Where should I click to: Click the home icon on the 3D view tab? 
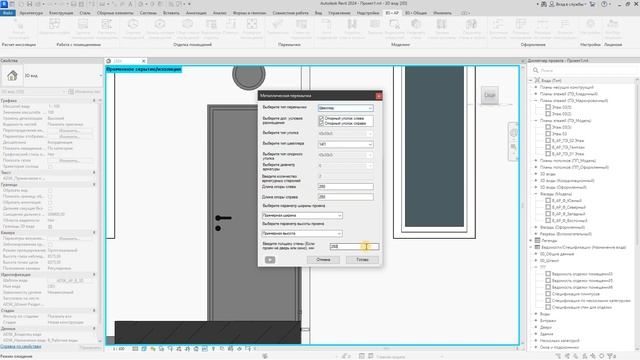point(109,61)
